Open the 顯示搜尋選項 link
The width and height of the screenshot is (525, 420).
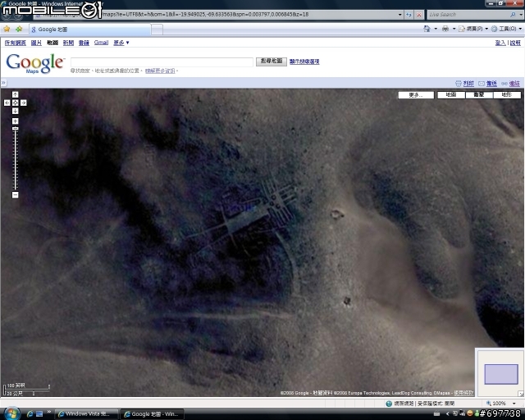304,62
